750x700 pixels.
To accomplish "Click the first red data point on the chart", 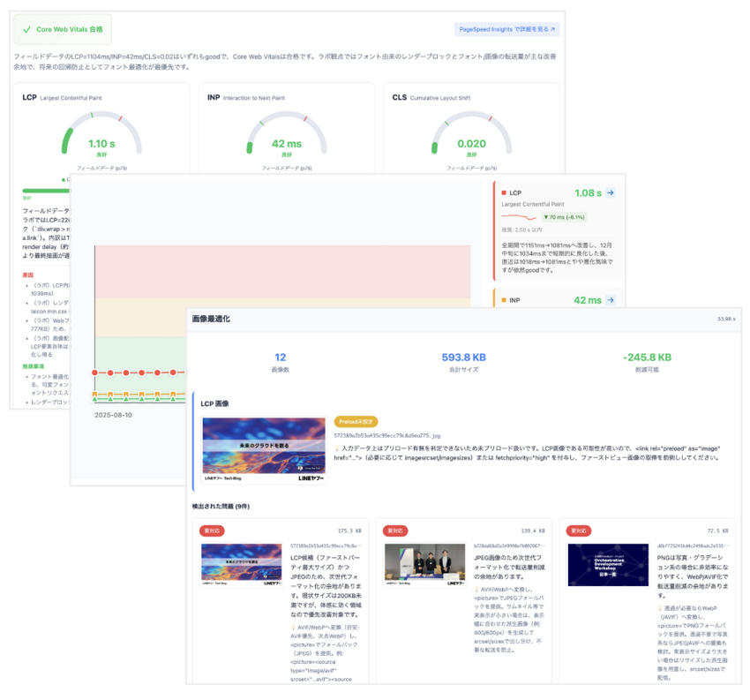I will pyautogui.click(x=94, y=373).
